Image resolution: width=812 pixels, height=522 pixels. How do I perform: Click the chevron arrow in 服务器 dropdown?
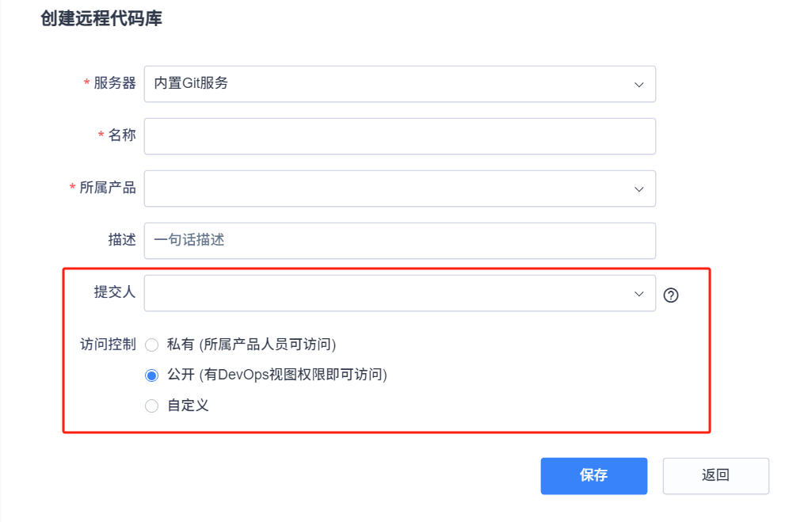tap(639, 85)
